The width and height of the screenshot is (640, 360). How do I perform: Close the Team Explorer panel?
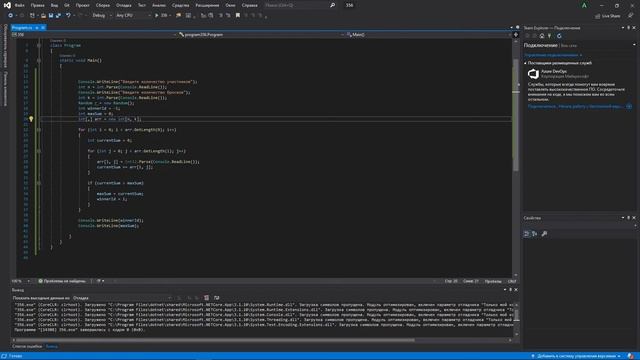[x=634, y=28]
